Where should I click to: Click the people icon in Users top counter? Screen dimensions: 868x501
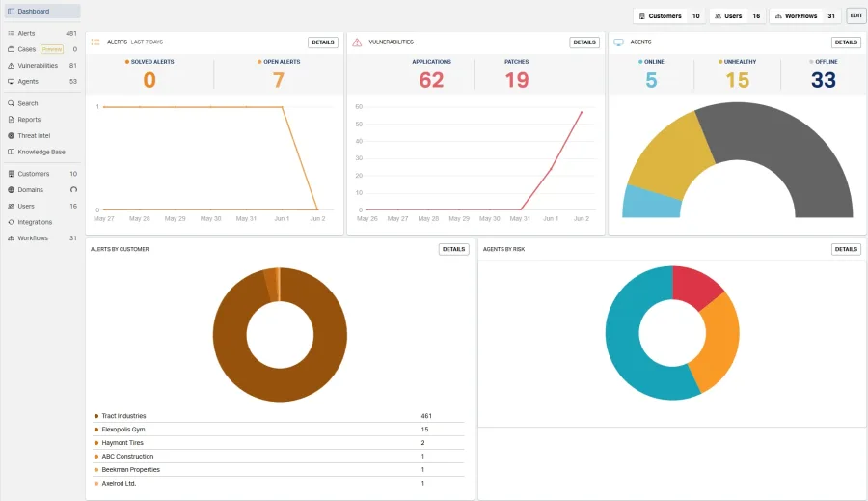(718, 16)
